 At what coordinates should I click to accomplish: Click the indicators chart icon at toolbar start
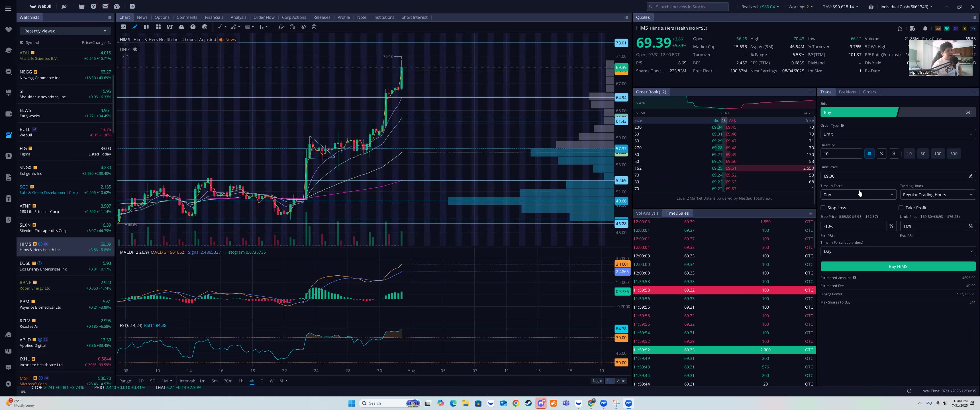tap(123, 27)
